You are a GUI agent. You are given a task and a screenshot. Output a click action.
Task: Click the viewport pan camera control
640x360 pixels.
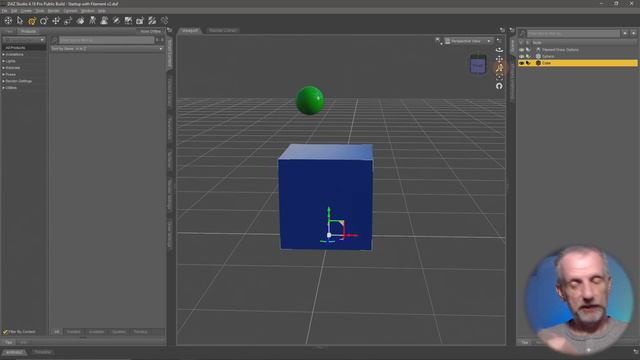coord(499,59)
